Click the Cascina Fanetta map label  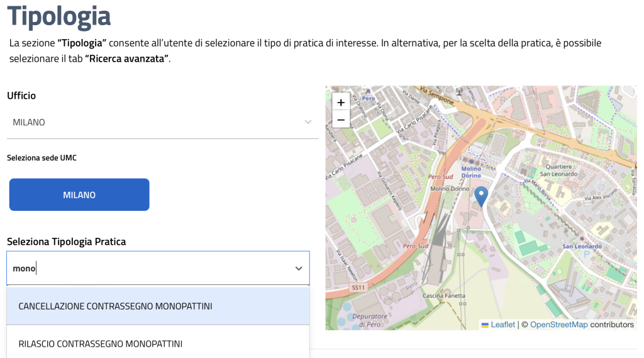(444, 296)
